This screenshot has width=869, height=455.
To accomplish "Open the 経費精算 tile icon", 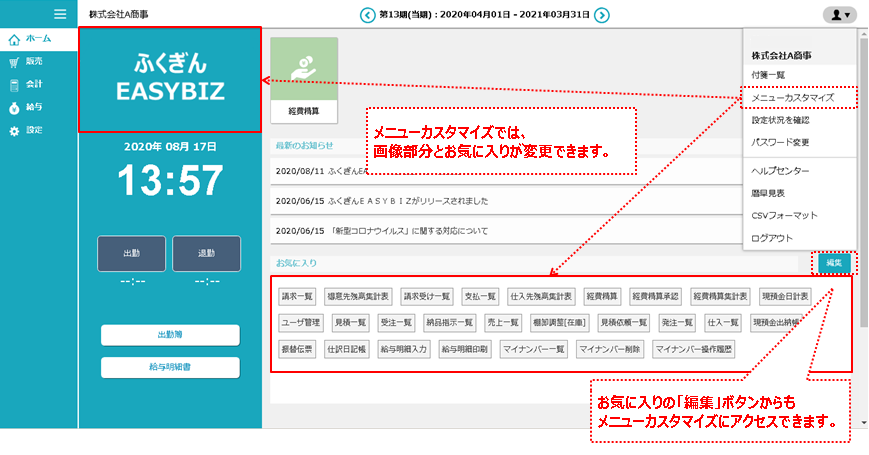I will tap(304, 80).
